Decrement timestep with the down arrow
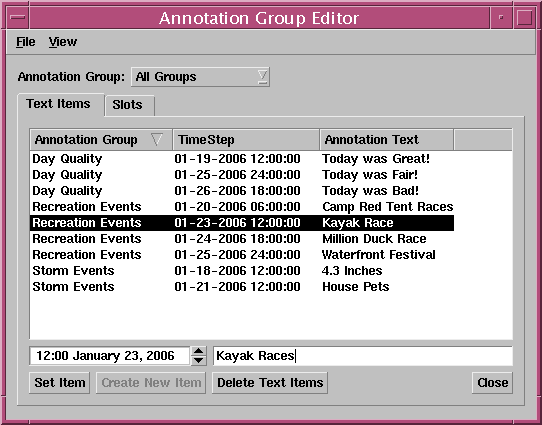 click(x=198, y=360)
